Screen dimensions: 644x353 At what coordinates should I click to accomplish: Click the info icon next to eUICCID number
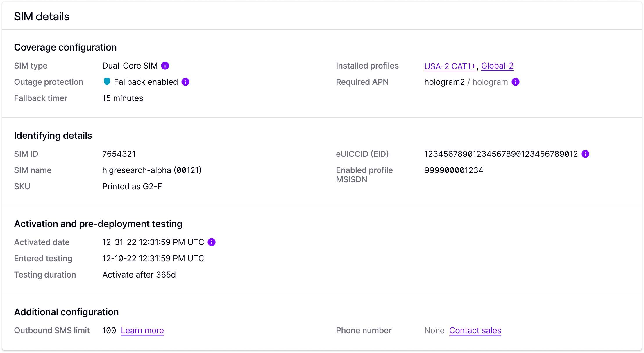(x=585, y=154)
